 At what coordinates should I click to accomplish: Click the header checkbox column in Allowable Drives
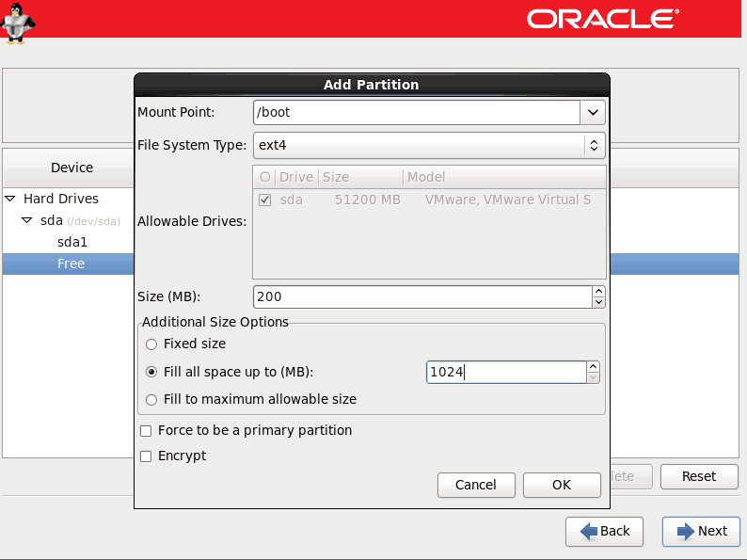tap(265, 177)
